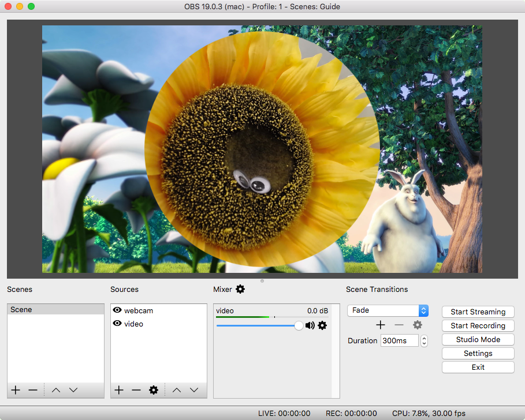
Task: Click the preview resize handle dot below preview
Action: (x=262, y=281)
